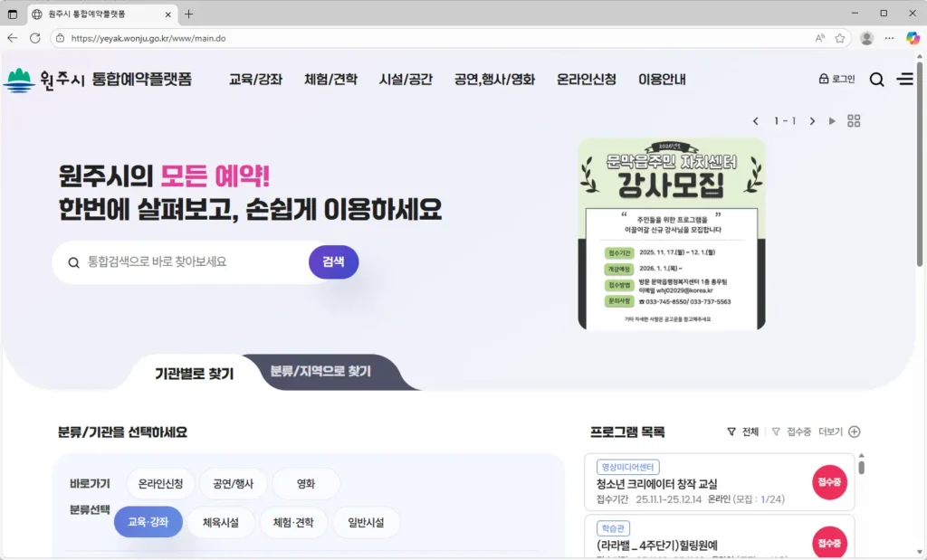
Task: Select the 체육시설 category filter
Action: click(221, 523)
